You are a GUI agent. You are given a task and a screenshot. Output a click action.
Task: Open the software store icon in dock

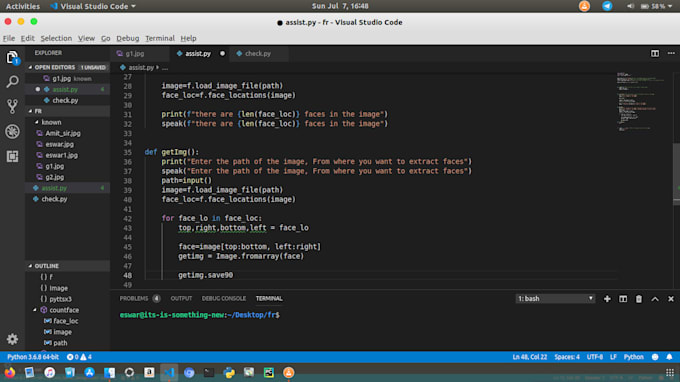89,372
